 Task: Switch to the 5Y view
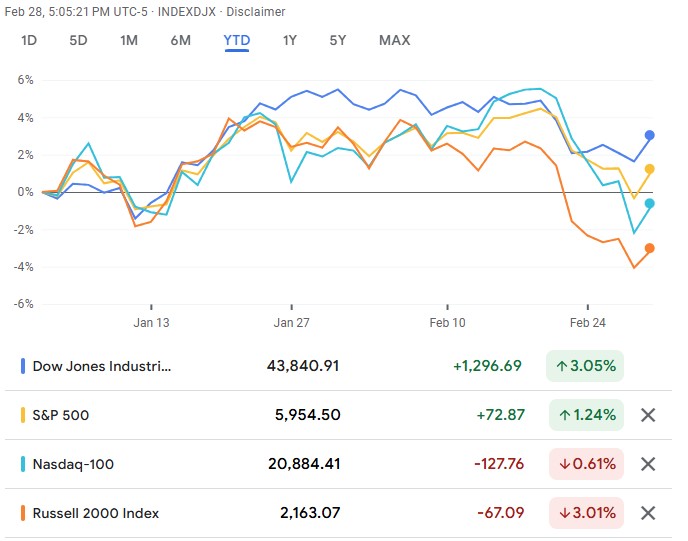[338, 41]
